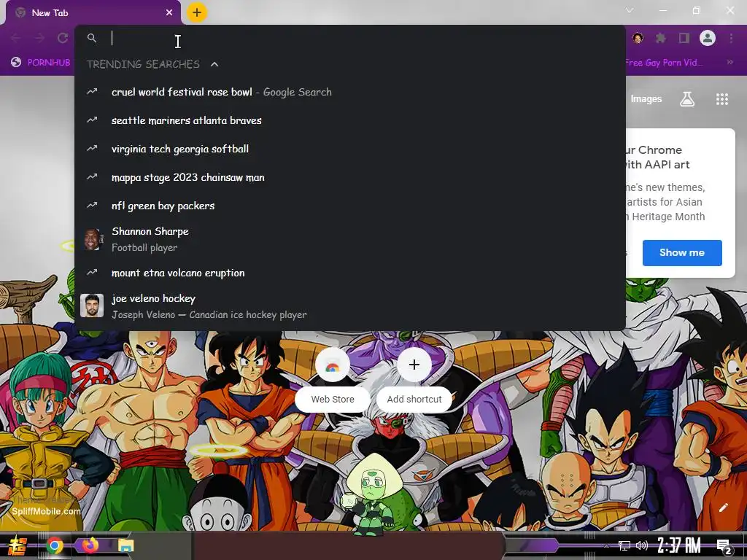Viewport: 747px width, 560px height.
Task: Select suggestion joe veleno hockey
Action: click(349, 306)
